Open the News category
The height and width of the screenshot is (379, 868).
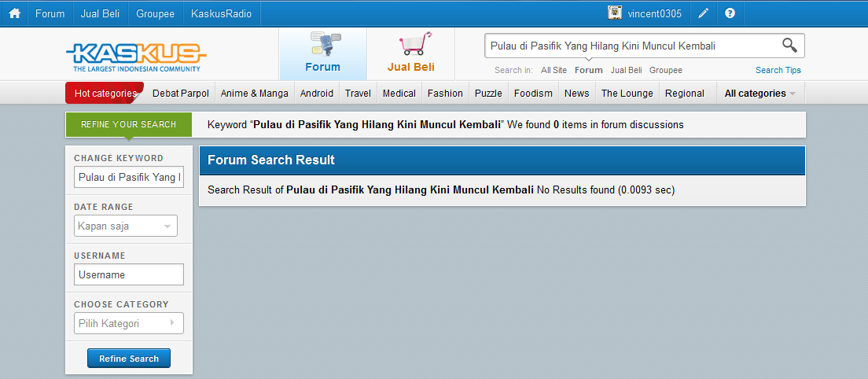click(577, 94)
